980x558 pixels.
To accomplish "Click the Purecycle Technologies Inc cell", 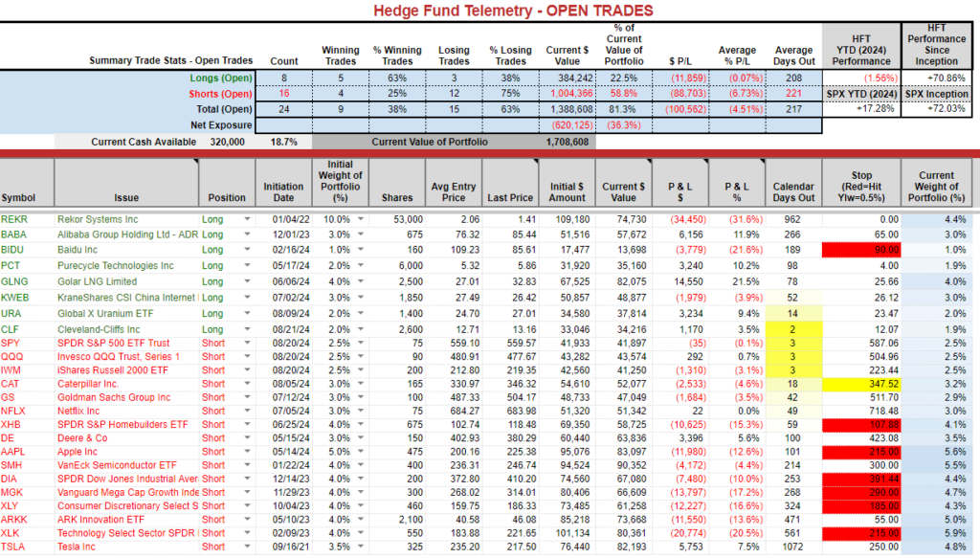I will point(127,265).
